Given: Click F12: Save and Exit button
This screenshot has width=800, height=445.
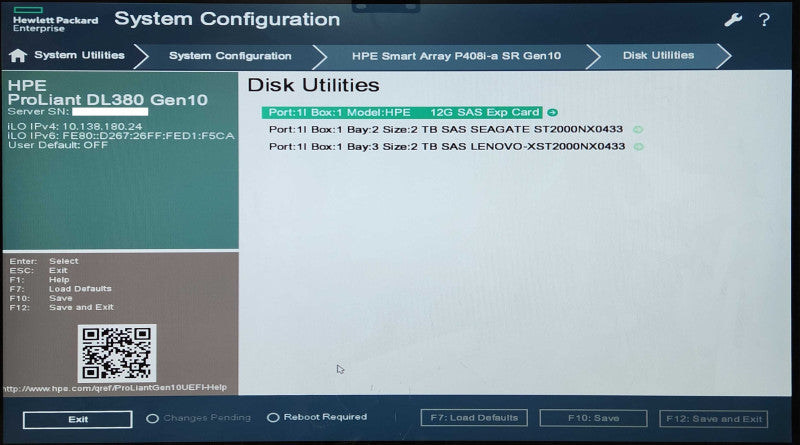Looking at the screenshot, I should click(x=713, y=419).
